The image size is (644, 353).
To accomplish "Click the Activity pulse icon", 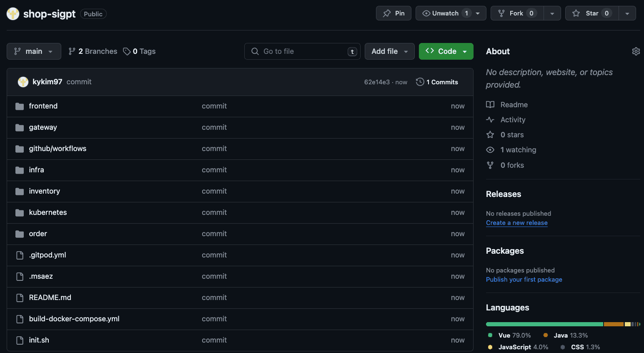I will pyautogui.click(x=490, y=120).
